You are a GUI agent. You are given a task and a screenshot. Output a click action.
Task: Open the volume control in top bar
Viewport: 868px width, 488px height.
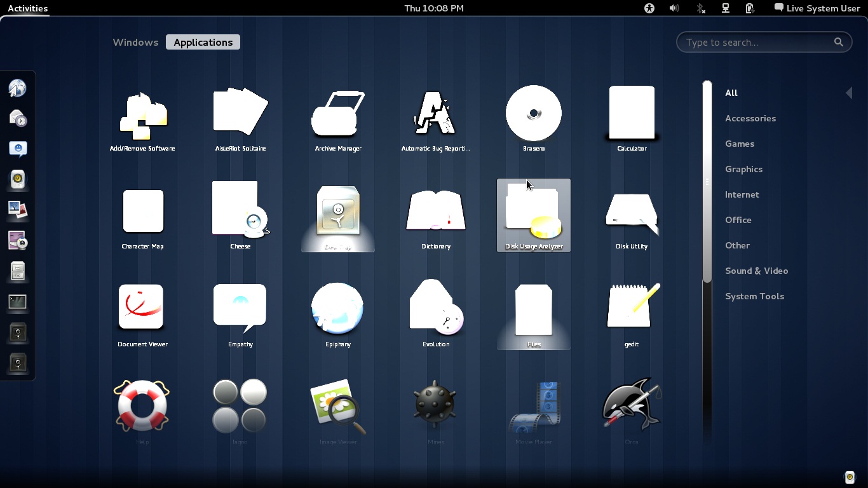click(674, 8)
